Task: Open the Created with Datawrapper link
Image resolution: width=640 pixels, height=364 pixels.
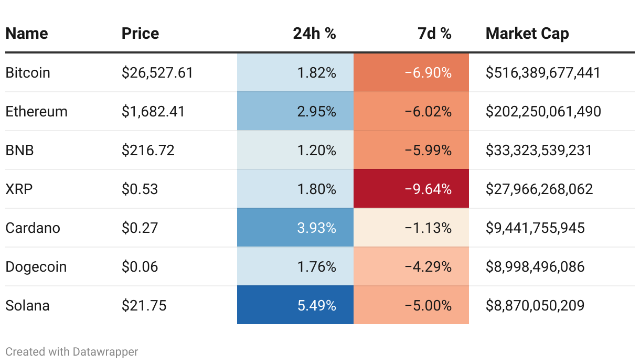Action: tap(72, 351)
